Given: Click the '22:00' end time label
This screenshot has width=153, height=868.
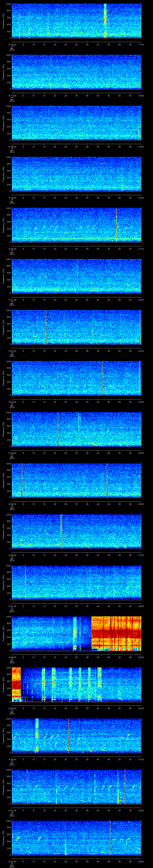Looking at the screenshot, I should 141,300.
